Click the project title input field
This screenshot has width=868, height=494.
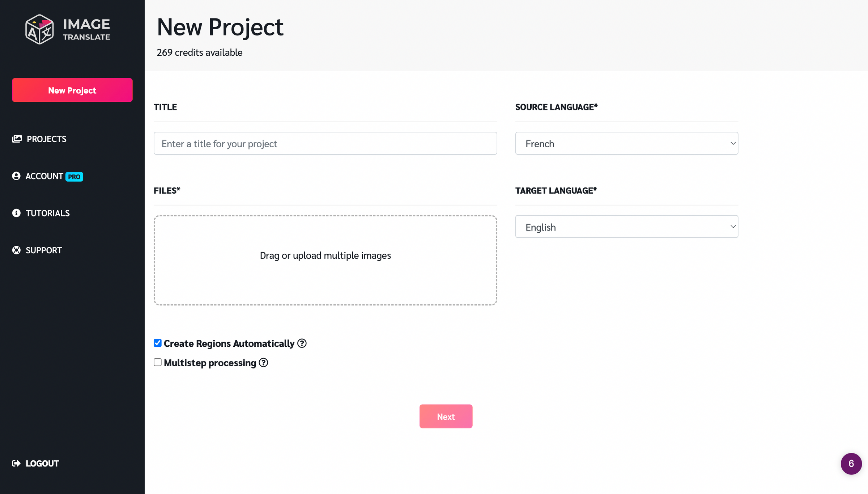pyautogui.click(x=325, y=143)
